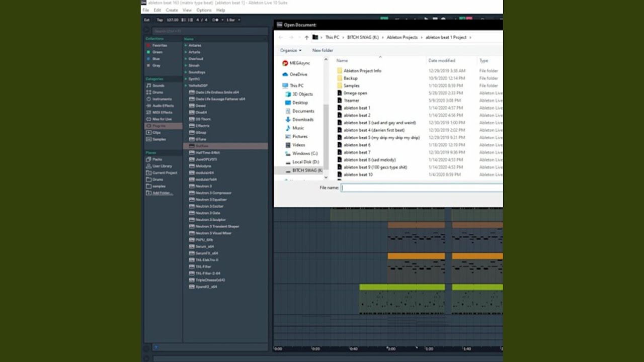
Task: Choose the Audio Effects category icon
Action: click(x=148, y=106)
